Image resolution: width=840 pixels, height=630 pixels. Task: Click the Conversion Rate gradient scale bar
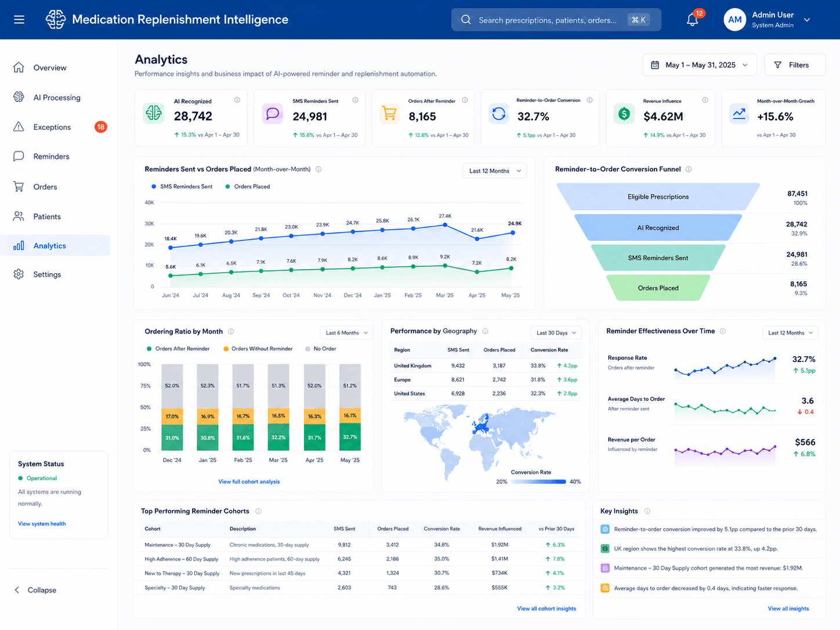point(539,481)
